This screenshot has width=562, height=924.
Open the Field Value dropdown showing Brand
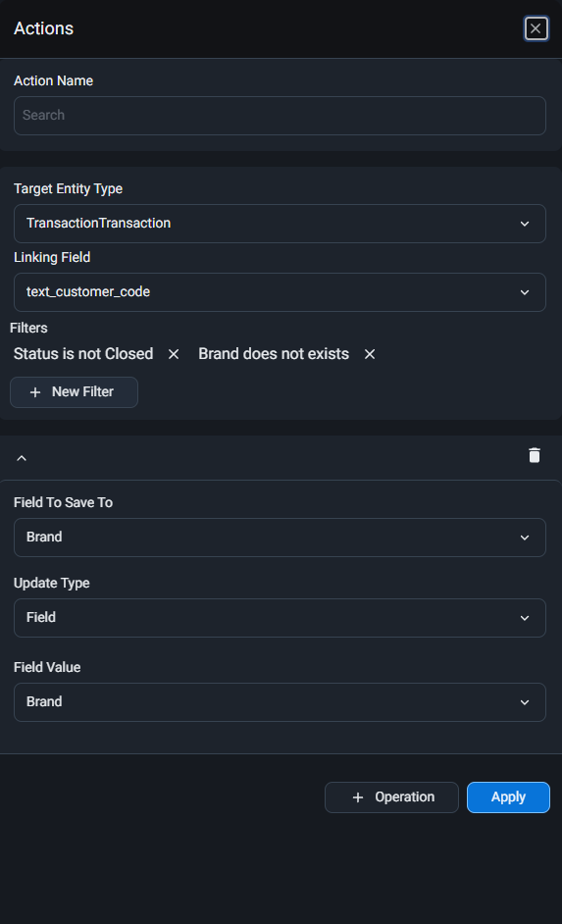(280, 702)
